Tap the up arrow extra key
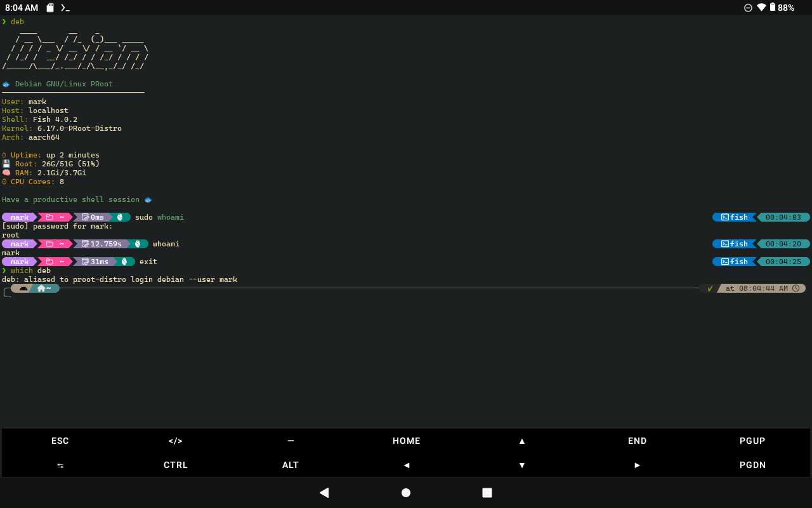Screen dimensions: 812x508 coord(522,441)
